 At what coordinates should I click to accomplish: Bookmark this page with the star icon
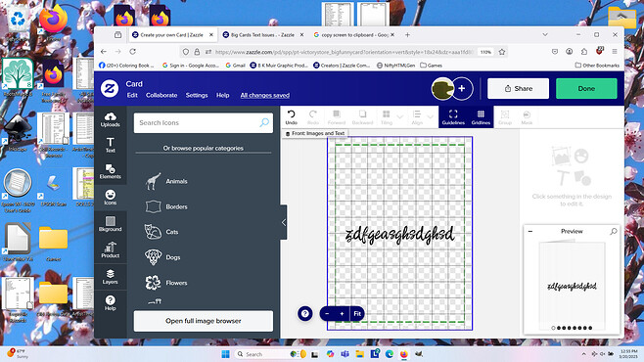click(502, 52)
